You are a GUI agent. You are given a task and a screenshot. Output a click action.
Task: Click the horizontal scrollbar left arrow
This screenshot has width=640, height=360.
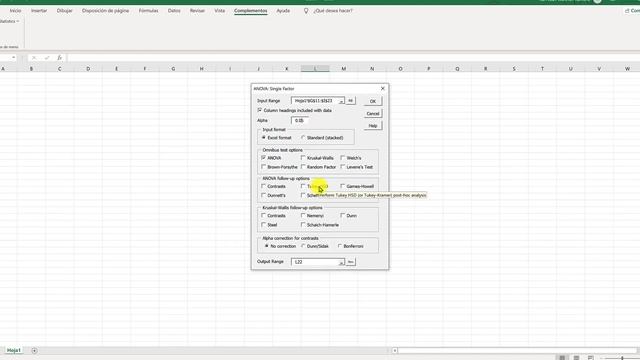pyautogui.click(x=395, y=350)
